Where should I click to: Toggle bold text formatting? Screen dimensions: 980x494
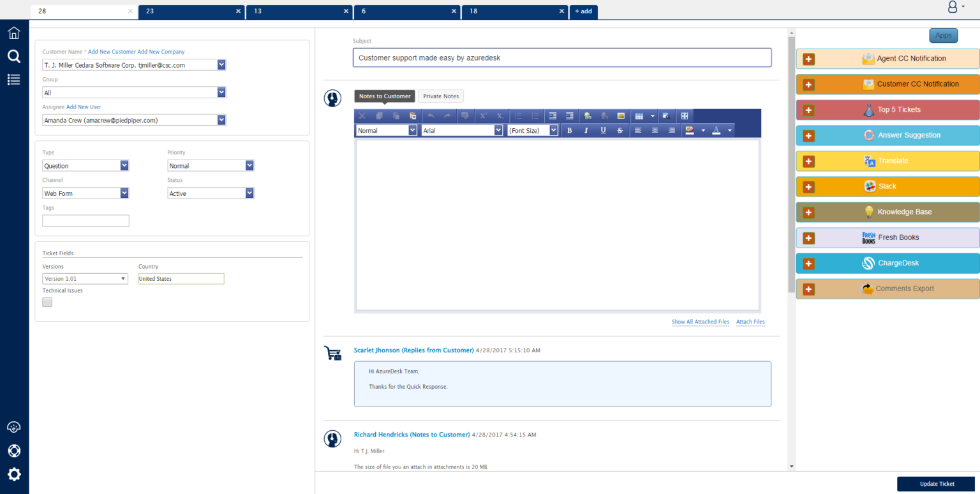coord(569,130)
